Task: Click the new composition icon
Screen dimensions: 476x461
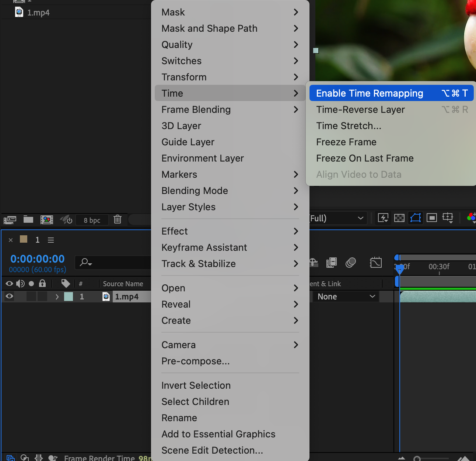Action: [x=47, y=220]
